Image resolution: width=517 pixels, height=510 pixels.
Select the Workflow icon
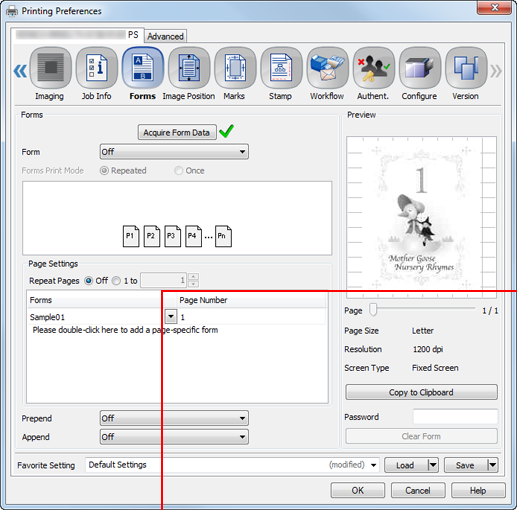(327, 68)
